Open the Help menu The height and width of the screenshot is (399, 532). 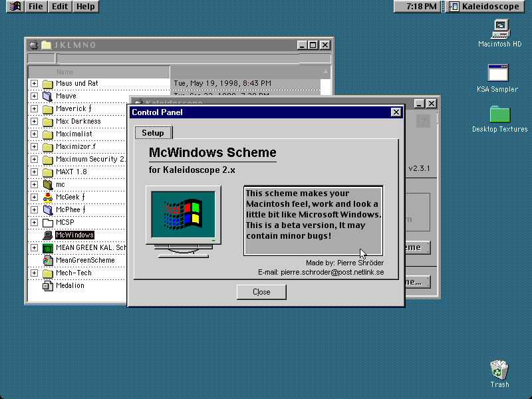pyautogui.click(x=86, y=7)
